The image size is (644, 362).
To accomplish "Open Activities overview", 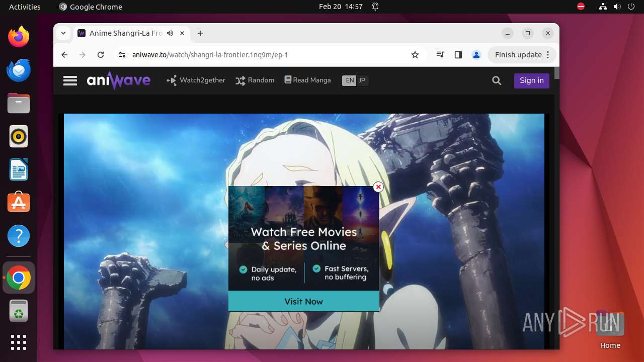I will pyautogui.click(x=25, y=7).
